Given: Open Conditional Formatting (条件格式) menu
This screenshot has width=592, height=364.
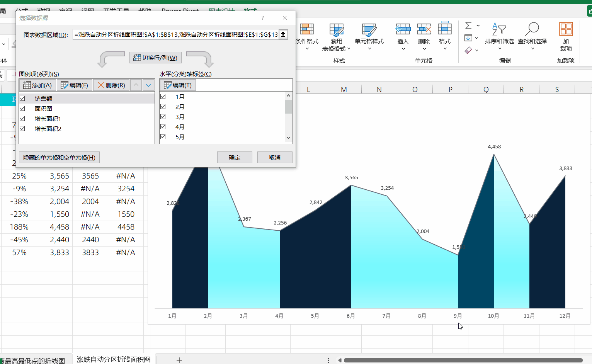Looking at the screenshot, I should (x=307, y=37).
